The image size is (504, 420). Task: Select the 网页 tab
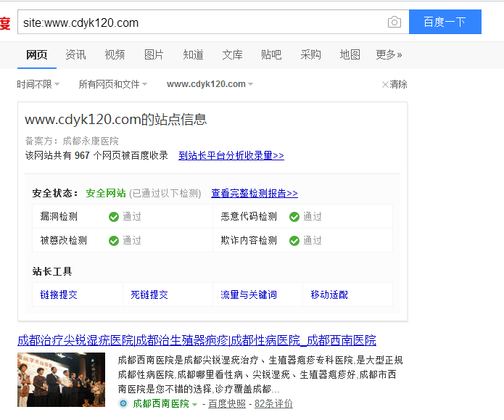(37, 55)
